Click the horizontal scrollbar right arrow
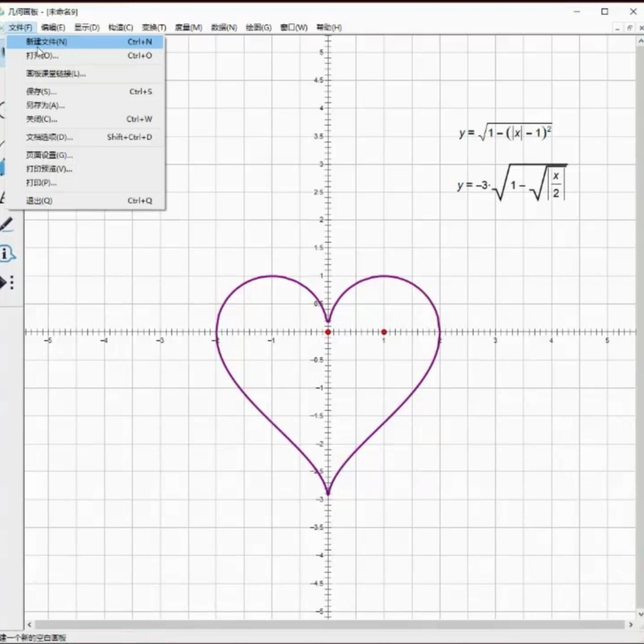The image size is (644, 644). pos(631,624)
